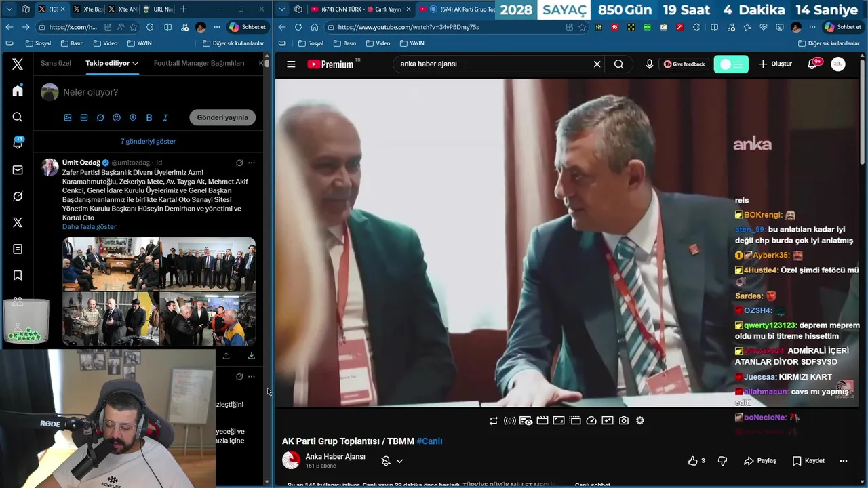Click Paylaş share button under video

coord(760,461)
